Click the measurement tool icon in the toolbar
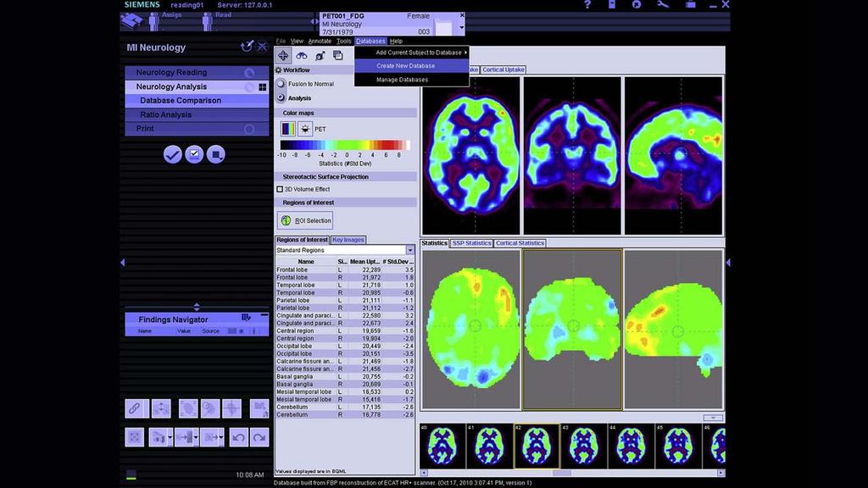868x488 pixels. tap(320, 56)
